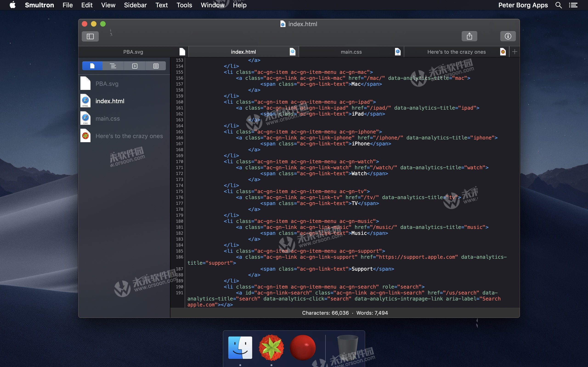Open Here's to the crazy ones tab
This screenshot has width=588, height=367.
[456, 52]
